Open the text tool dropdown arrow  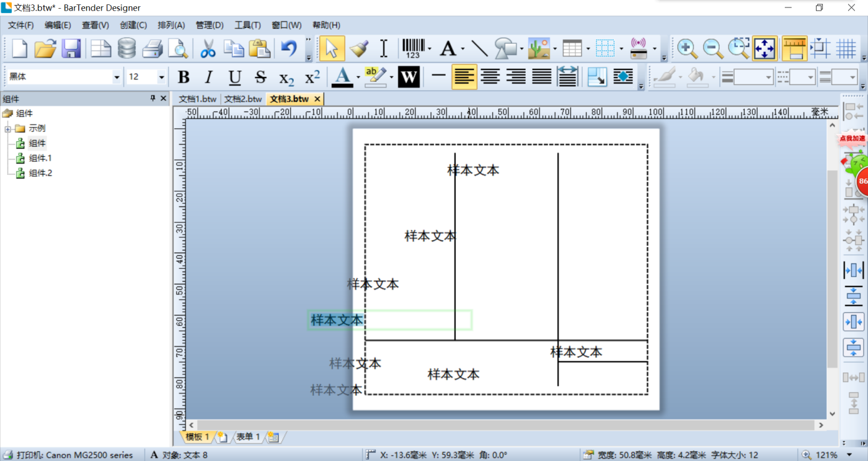coord(462,48)
